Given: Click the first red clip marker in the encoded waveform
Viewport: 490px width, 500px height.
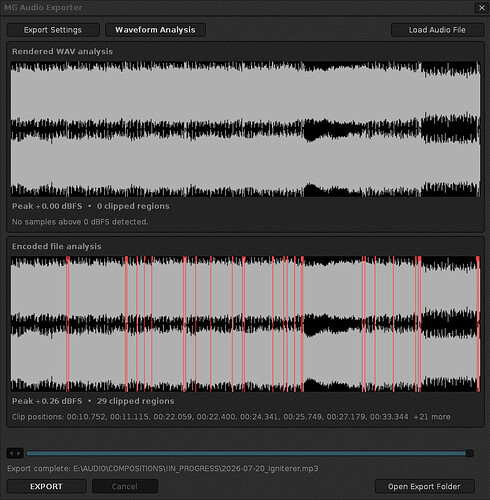Looking at the screenshot, I should (x=68, y=324).
